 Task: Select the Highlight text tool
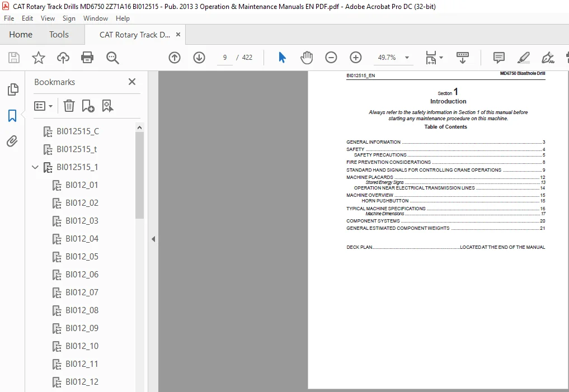click(x=524, y=58)
